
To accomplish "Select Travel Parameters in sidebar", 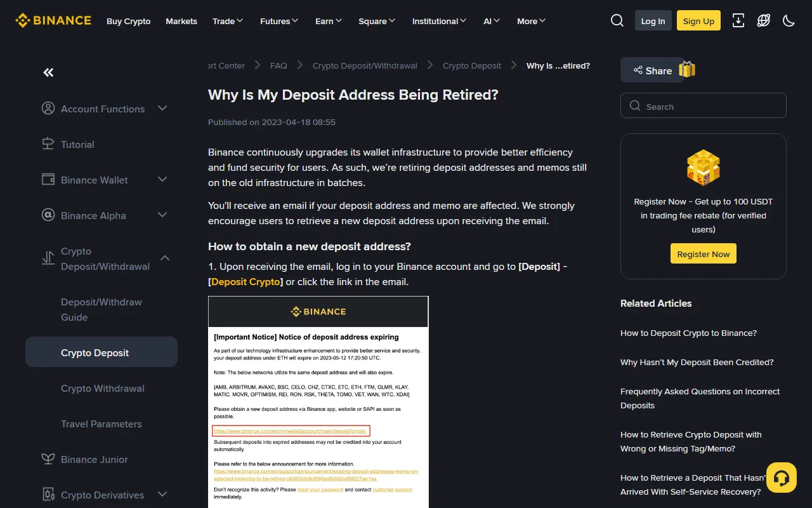I will click(x=101, y=424).
